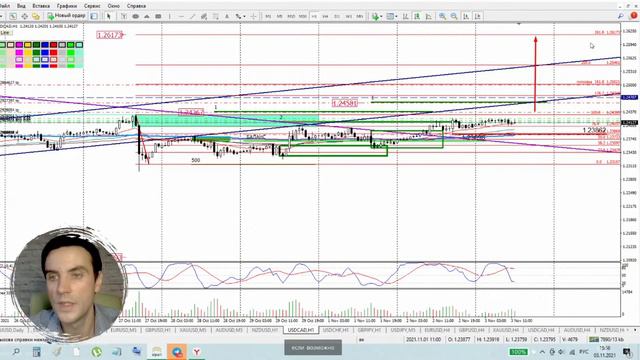The height and width of the screenshot is (360, 640).
Task: Select the crosshair plus tool
Action: pyautogui.click(x=253, y=16)
